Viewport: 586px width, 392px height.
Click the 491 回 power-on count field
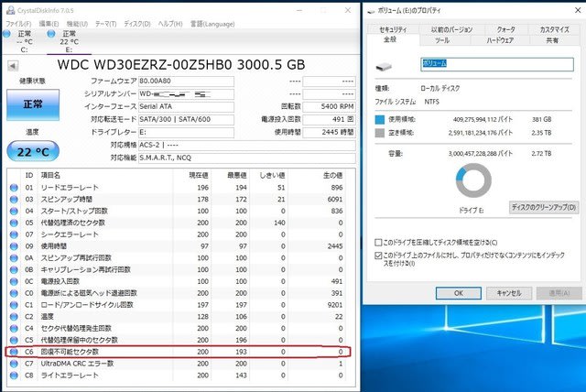click(x=329, y=119)
